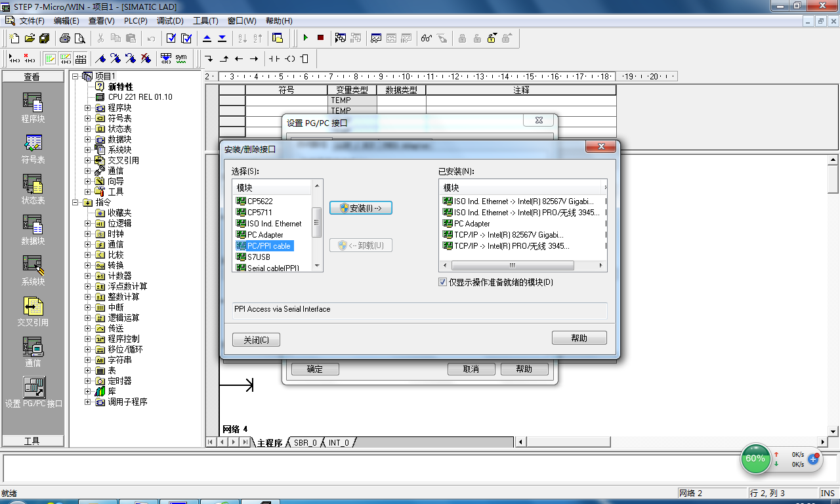Expand the 数据块 tree node
The width and height of the screenshot is (840, 504).
tap(88, 139)
